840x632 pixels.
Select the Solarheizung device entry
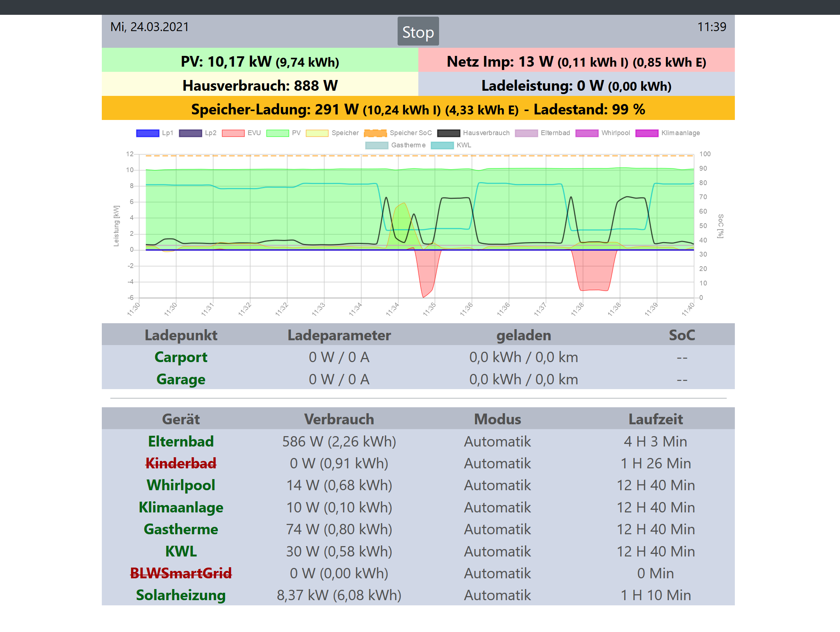tap(181, 595)
